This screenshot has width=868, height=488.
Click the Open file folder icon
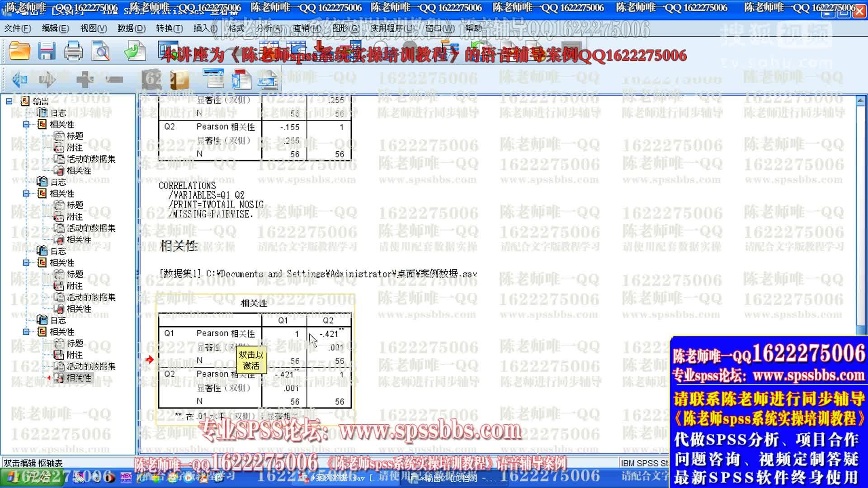[x=19, y=51]
